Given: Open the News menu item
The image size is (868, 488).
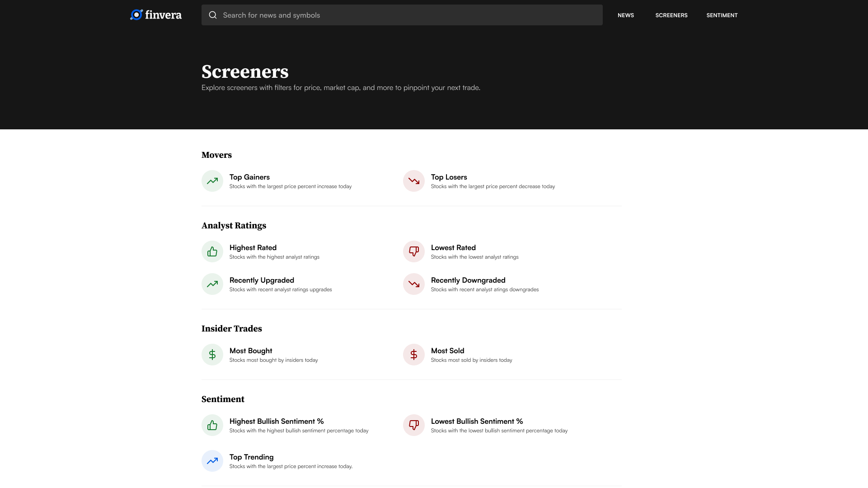Looking at the screenshot, I should (625, 15).
